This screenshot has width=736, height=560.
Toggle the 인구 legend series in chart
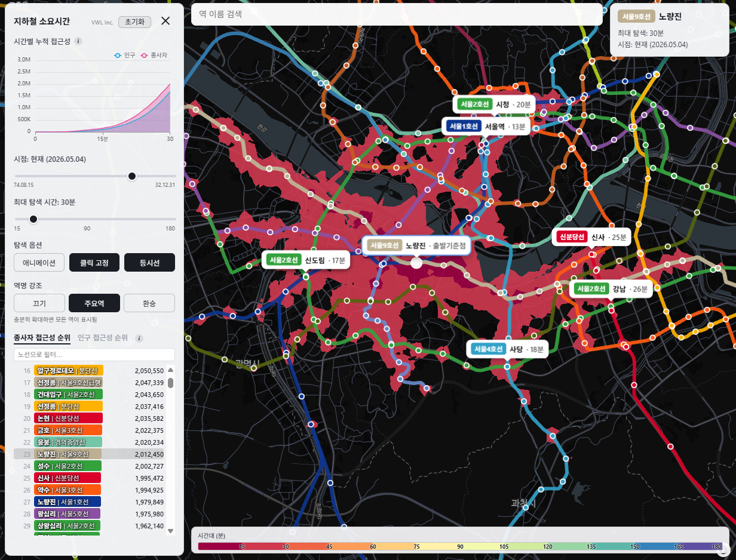click(125, 55)
